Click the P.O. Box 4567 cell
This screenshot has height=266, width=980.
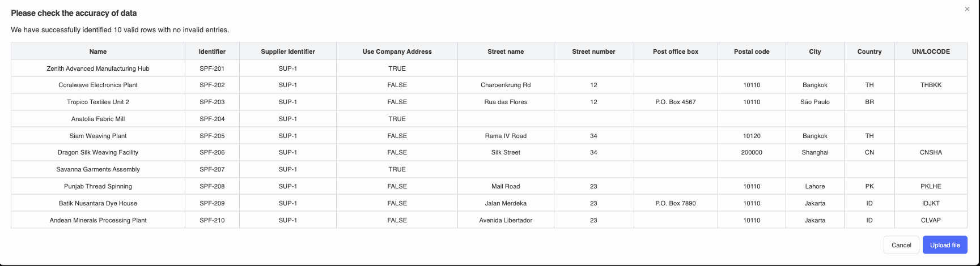click(x=675, y=102)
